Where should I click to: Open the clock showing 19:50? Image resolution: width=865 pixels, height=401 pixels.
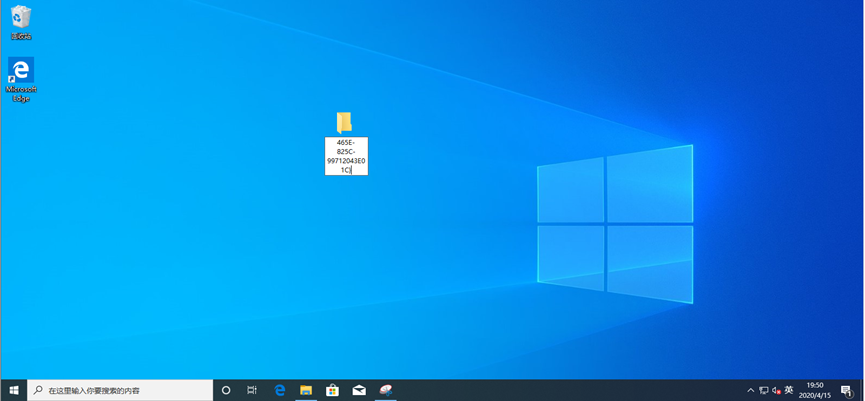pos(815,390)
